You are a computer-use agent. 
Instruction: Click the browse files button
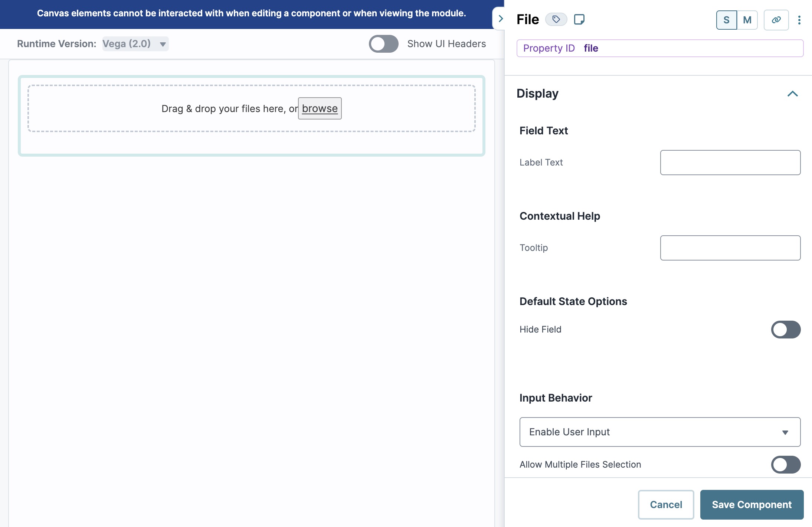click(x=320, y=108)
